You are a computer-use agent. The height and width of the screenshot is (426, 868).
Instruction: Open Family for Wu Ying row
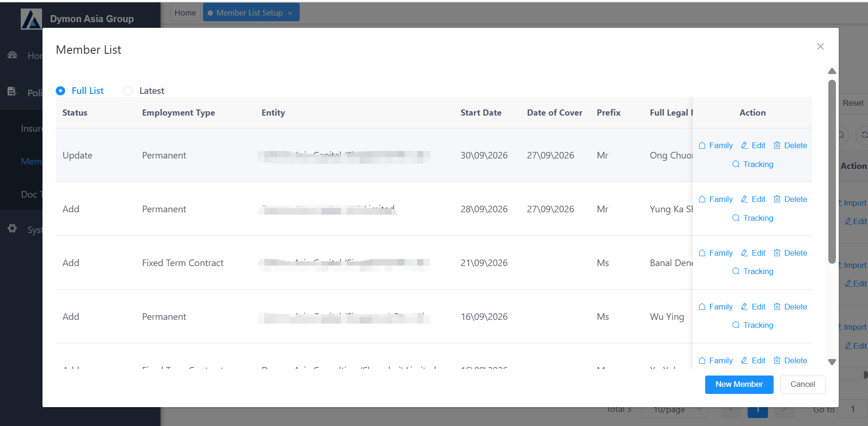tap(716, 307)
